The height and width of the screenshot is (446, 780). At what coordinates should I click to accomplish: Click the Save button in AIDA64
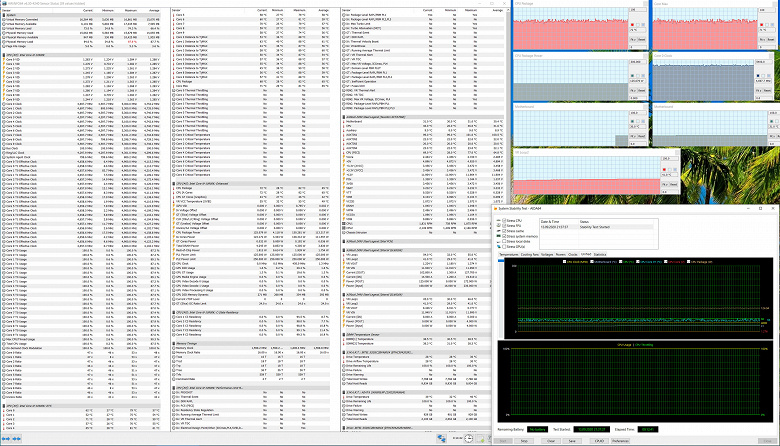click(x=572, y=441)
